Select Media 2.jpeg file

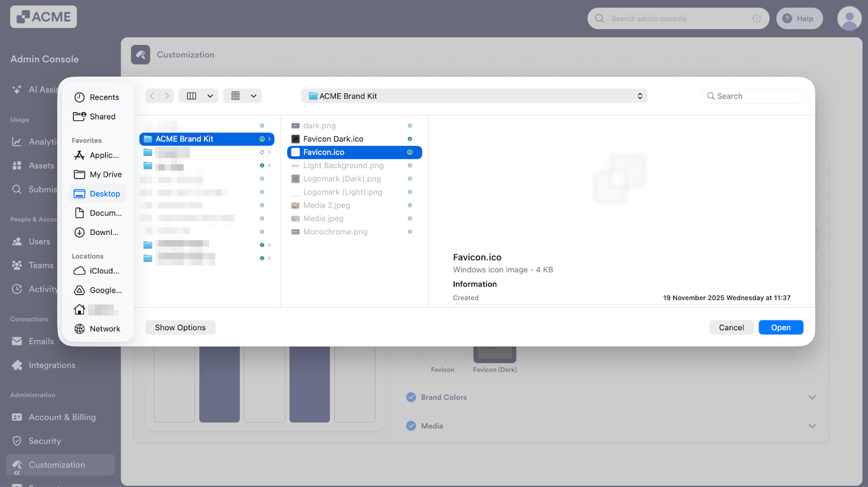tap(354, 206)
